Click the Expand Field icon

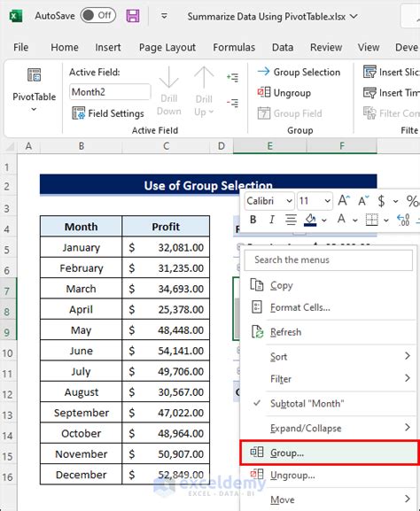(233, 77)
